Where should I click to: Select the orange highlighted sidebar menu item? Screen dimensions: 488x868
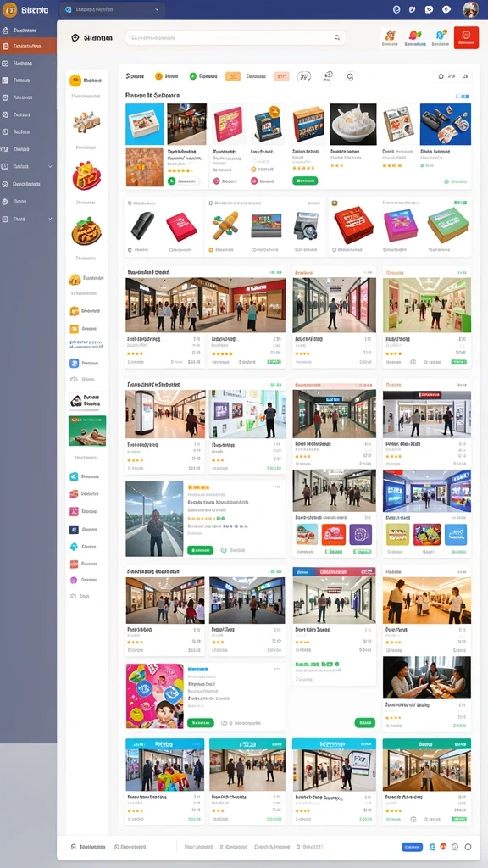tap(28, 46)
